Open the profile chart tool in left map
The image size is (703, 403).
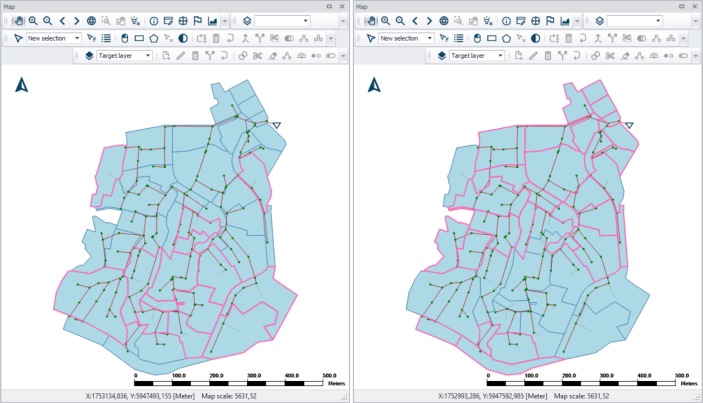pos(212,21)
